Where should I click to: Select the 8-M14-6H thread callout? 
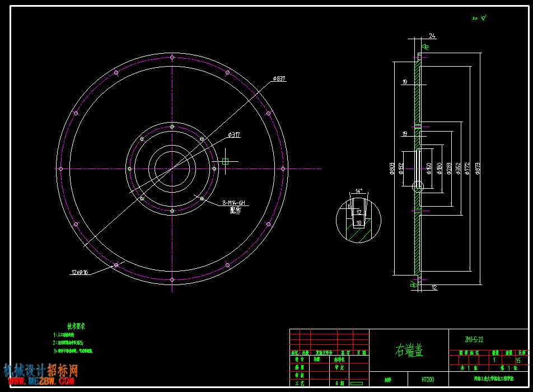233,203
